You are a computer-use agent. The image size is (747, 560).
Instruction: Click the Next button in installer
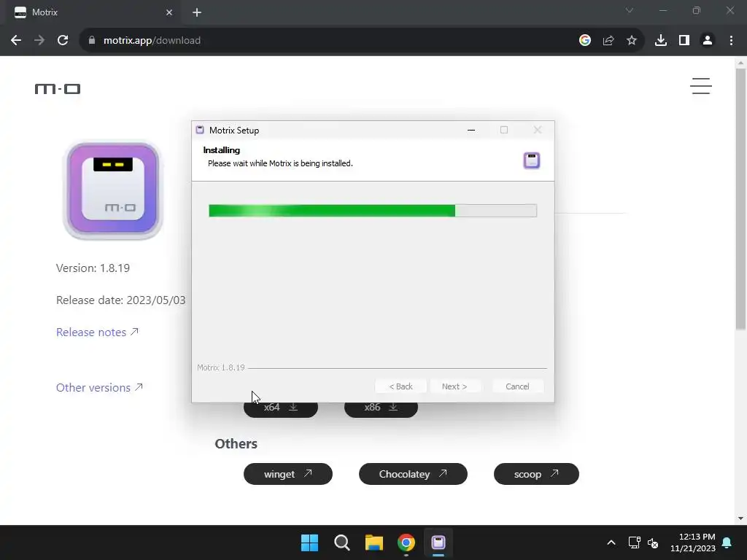tap(454, 386)
